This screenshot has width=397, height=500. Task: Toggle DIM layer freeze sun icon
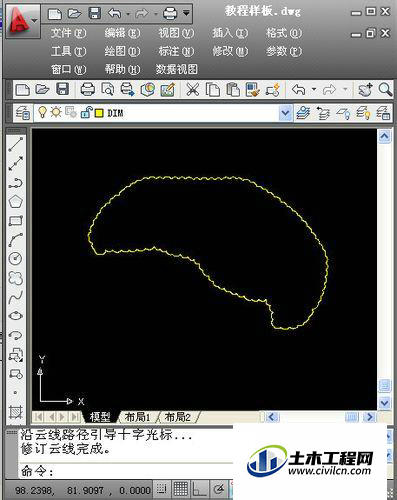coord(56,112)
